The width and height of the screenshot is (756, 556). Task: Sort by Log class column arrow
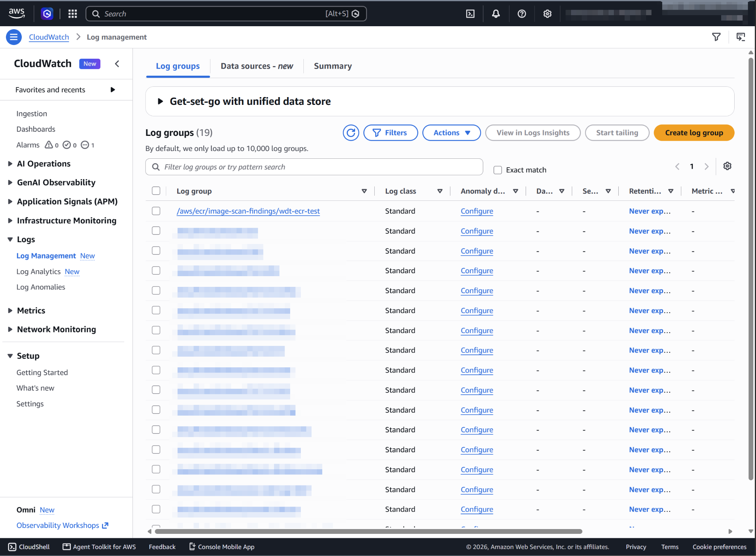[440, 191]
